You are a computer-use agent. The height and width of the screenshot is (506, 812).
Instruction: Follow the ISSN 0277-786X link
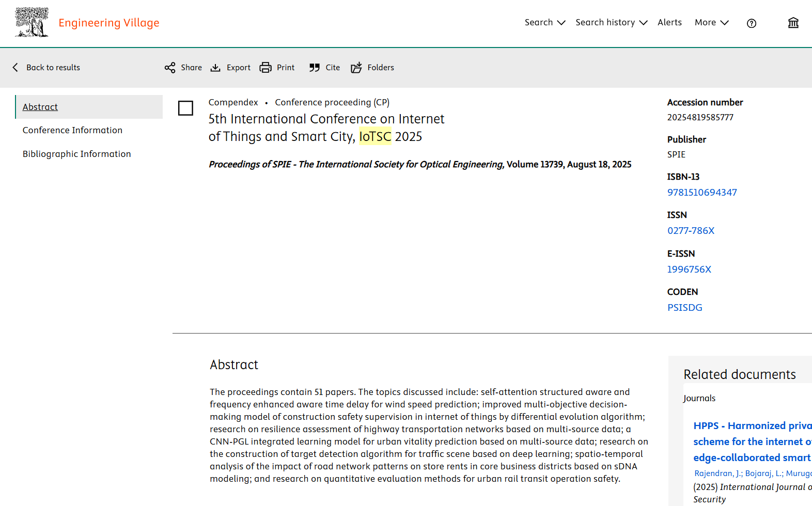691,231
